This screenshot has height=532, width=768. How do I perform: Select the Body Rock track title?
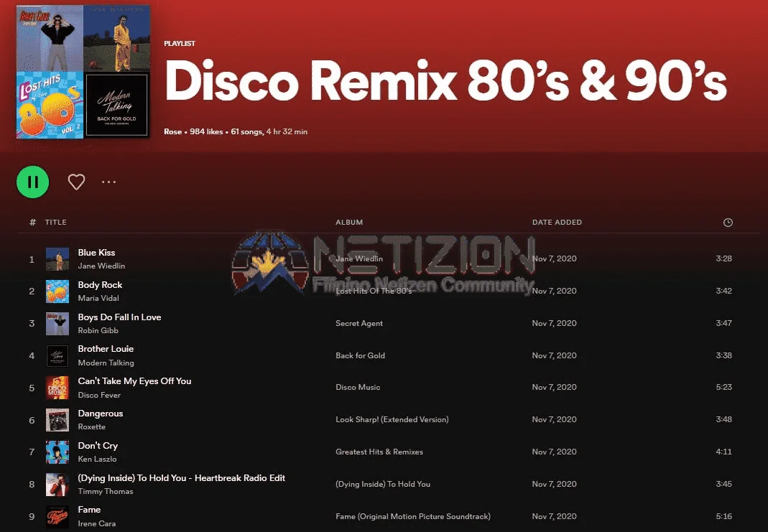100,285
